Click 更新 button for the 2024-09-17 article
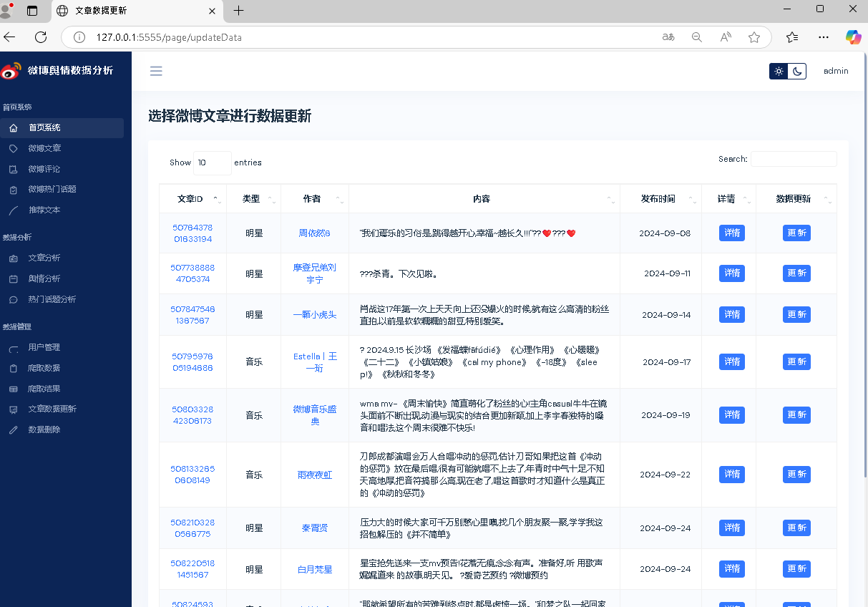The width and height of the screenshot is (868, 607). click(x=796, y=361)
